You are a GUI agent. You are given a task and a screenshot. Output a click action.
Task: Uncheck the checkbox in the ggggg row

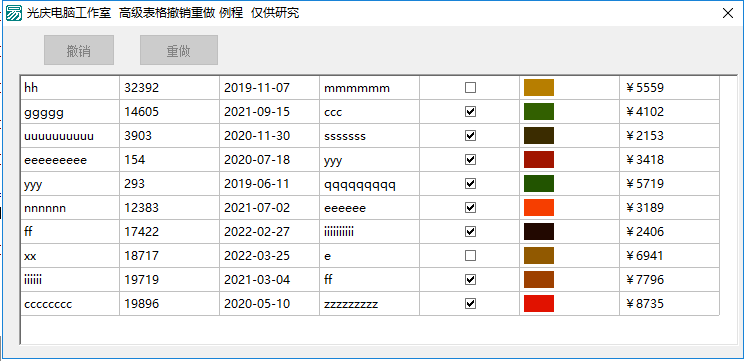(470, 112)
